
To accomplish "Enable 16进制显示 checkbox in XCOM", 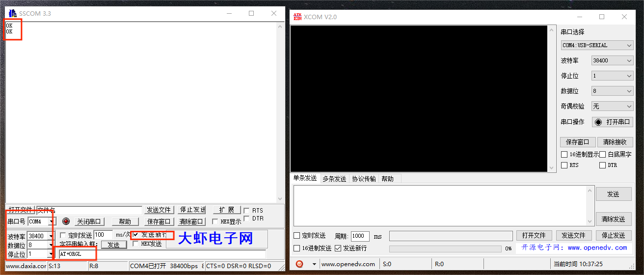I will click(x=564, y=154).
